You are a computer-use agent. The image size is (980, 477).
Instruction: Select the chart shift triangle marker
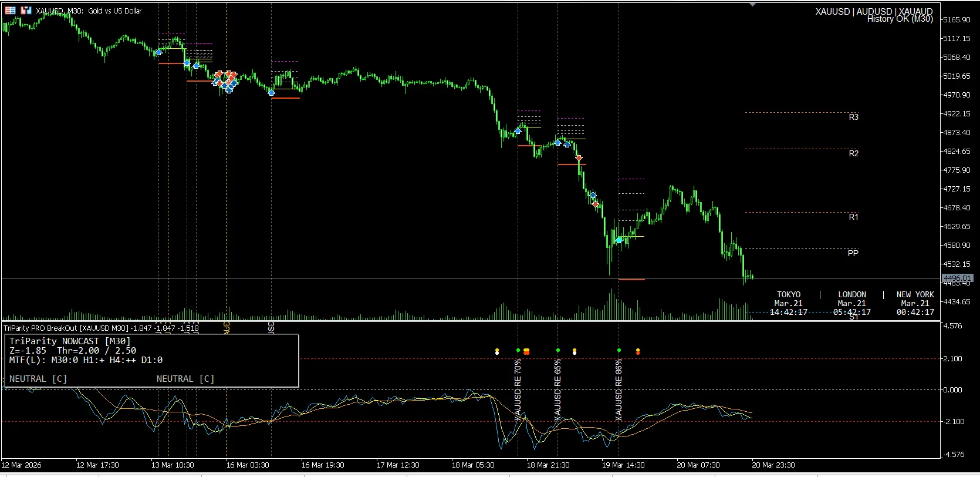753,5
